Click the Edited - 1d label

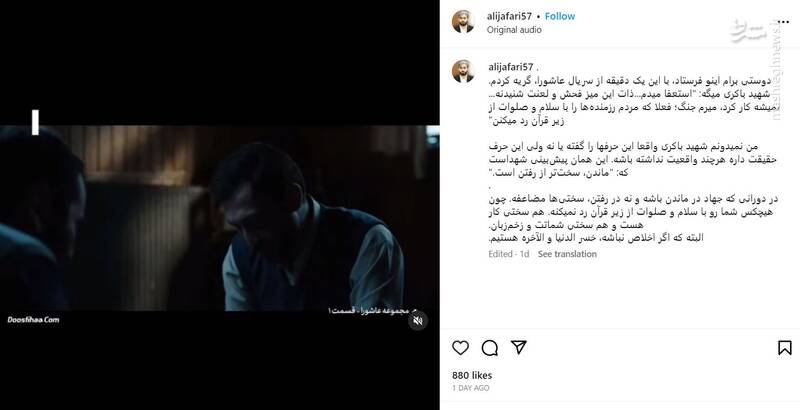(509, 254)
